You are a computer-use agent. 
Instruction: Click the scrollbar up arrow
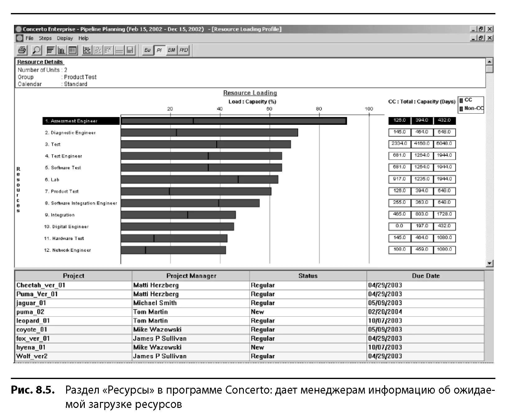click(x=490, y=61)
